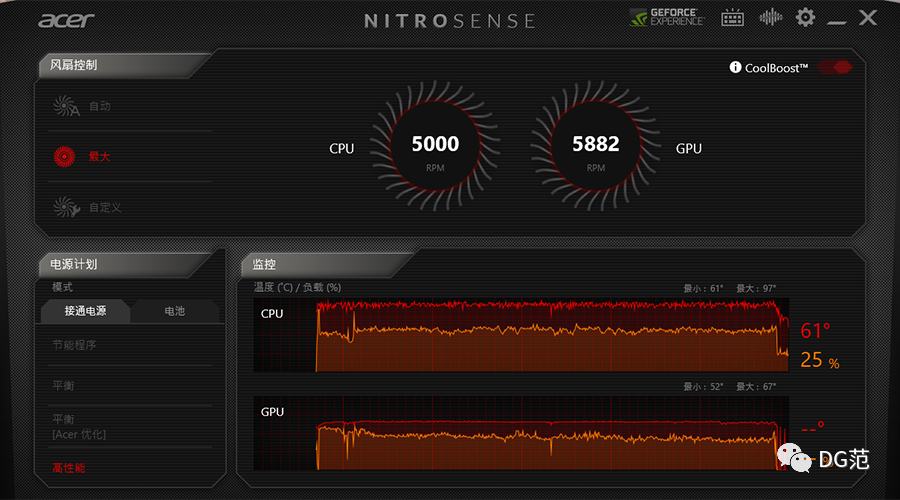900x500 pixels.
Task: Close the NitroSense window
Action: pyautogui.click(x=868, y=17)
